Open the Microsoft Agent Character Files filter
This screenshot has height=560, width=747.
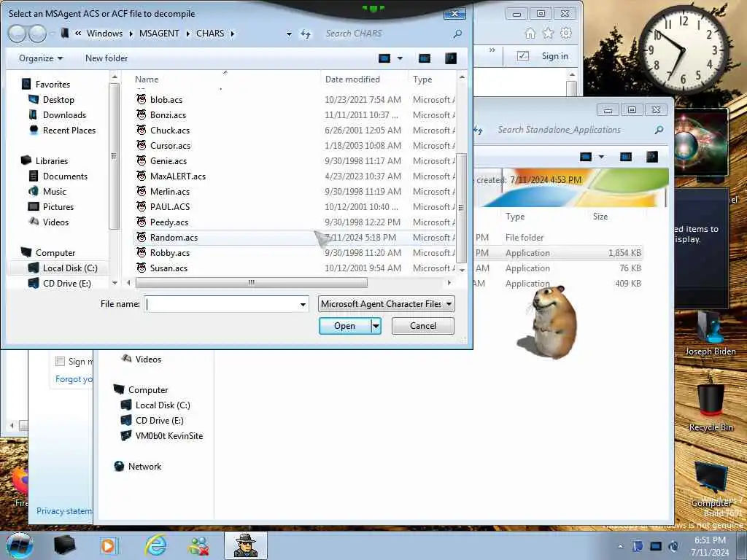(x=387, y=304)
